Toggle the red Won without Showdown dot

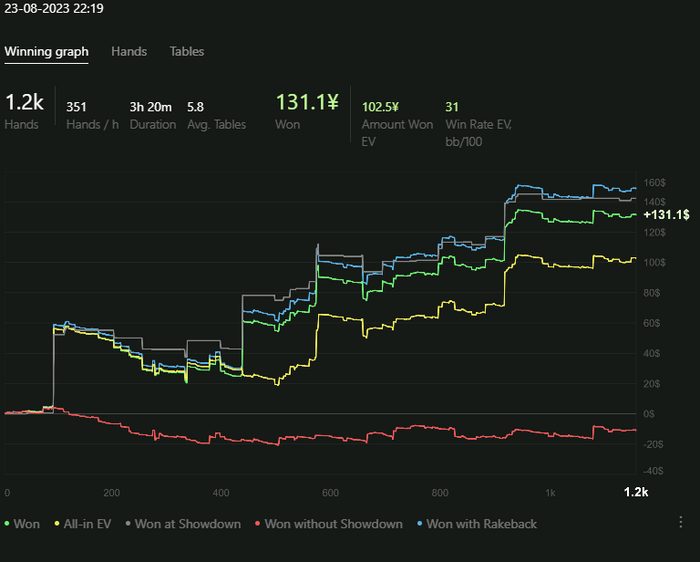tap(257, 523)
